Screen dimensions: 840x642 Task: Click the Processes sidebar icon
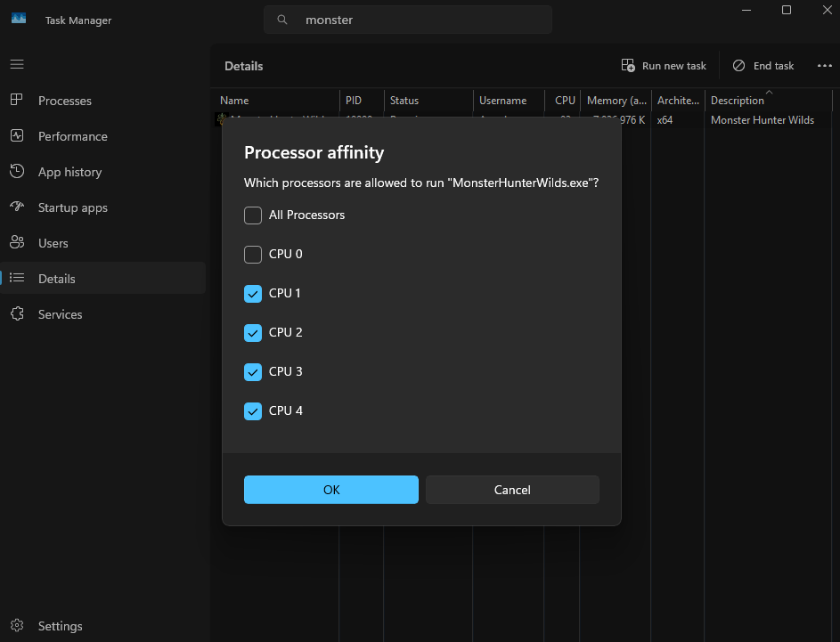[17, 101]
